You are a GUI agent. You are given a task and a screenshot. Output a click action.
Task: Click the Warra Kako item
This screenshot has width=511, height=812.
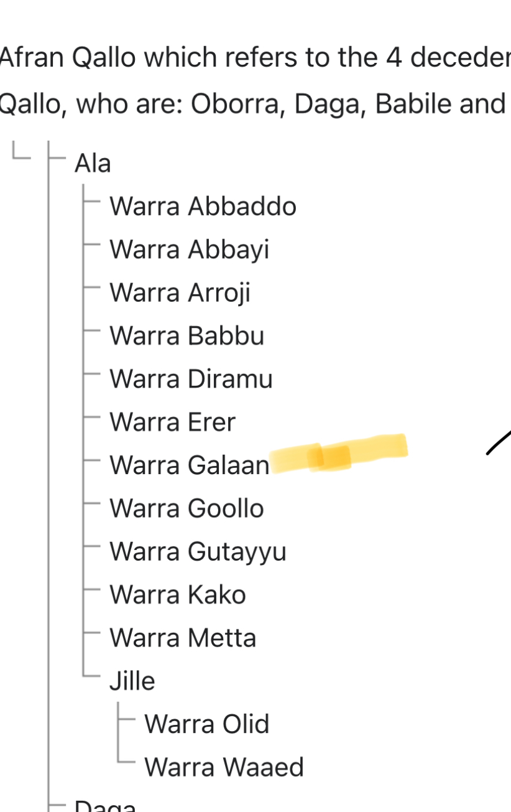pyautogui.click(x=177, y=595)
